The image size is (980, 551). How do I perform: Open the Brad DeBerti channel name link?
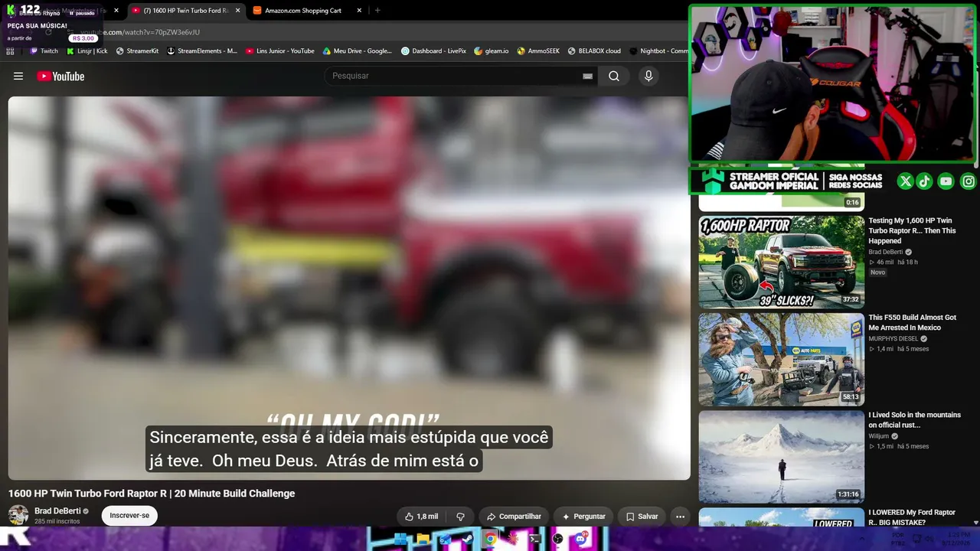57,511
